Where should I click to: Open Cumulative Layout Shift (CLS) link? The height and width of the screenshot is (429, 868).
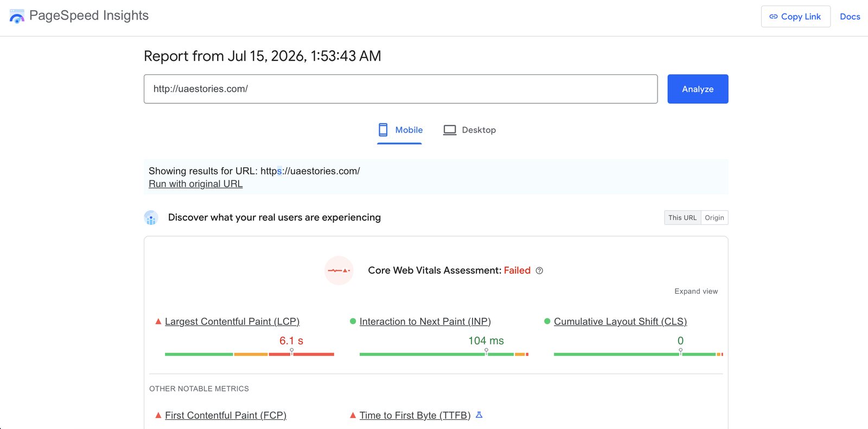(621, 321)
